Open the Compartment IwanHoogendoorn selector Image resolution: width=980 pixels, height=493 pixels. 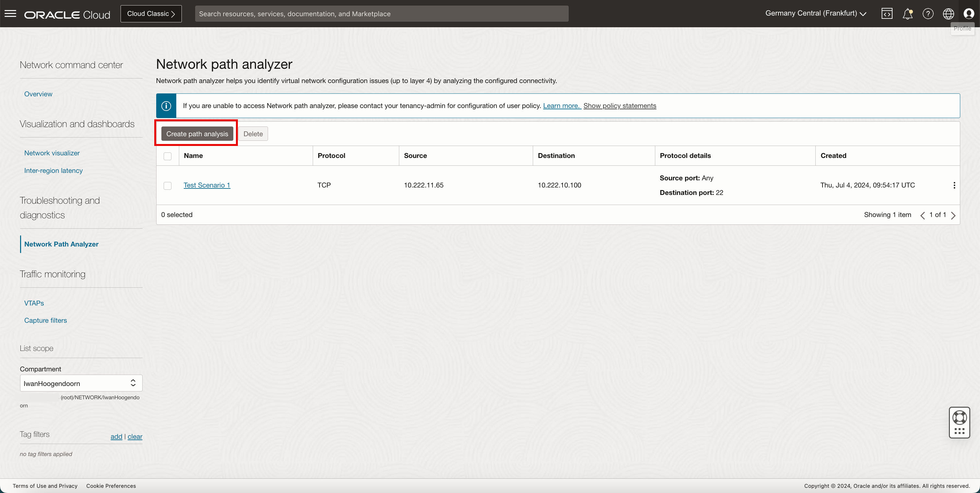coord(81,383)
